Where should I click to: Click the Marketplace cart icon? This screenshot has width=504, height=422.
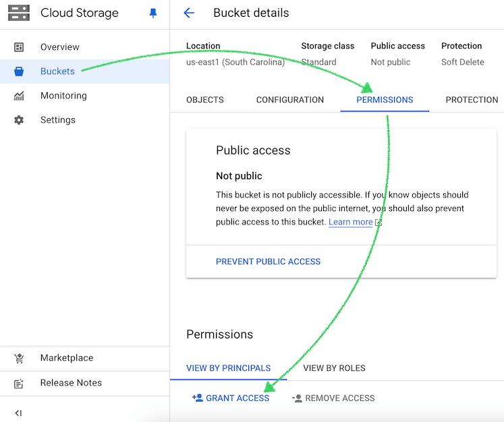[x=19, y=358]
